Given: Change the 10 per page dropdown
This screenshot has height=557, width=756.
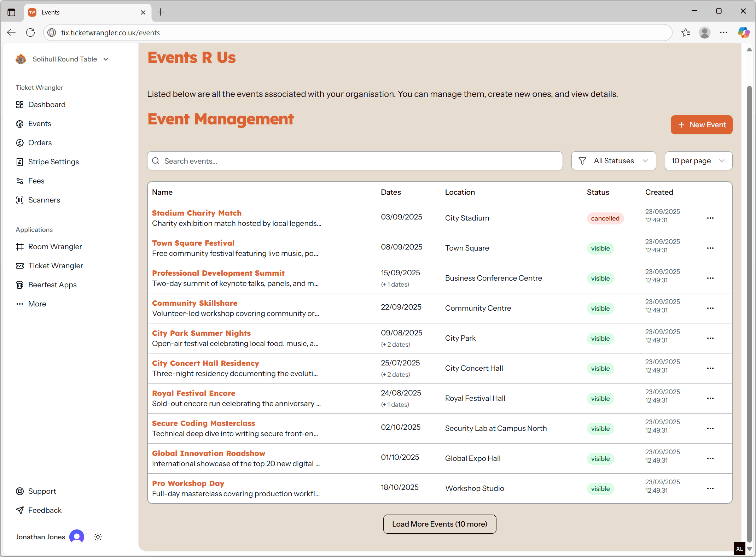Looking at the screenshot, I should (x=698, y=161).
